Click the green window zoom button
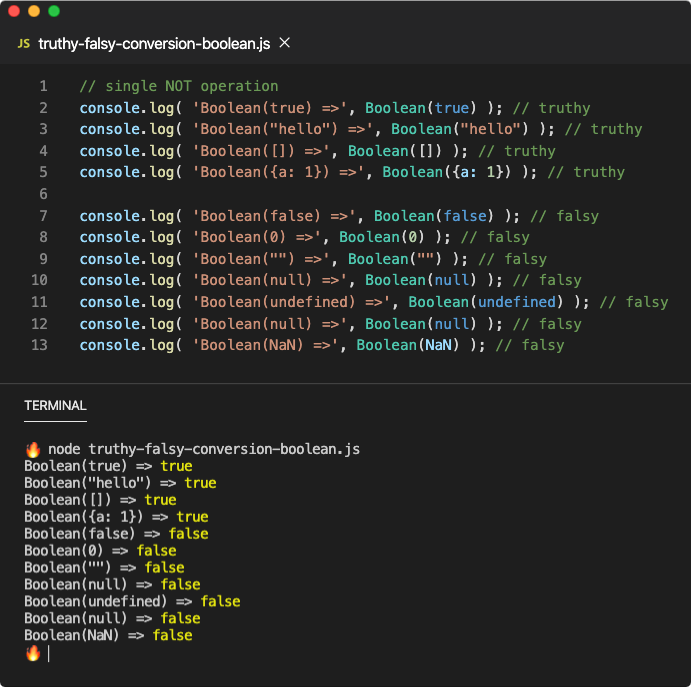Screen dimensions: 691x687 click(54, 11)
